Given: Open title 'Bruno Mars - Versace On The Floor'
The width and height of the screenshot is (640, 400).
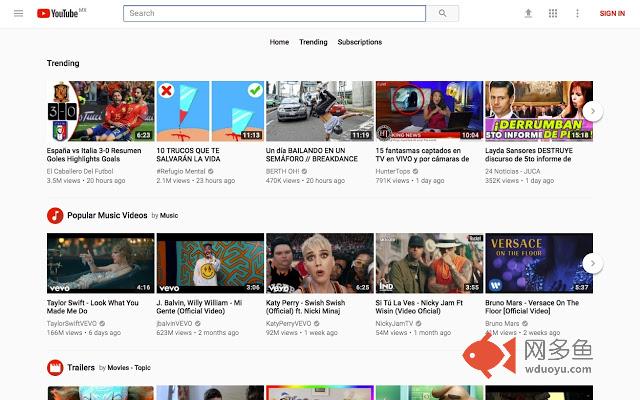Looking at the screenshot, I should click(x=532, y=307).
